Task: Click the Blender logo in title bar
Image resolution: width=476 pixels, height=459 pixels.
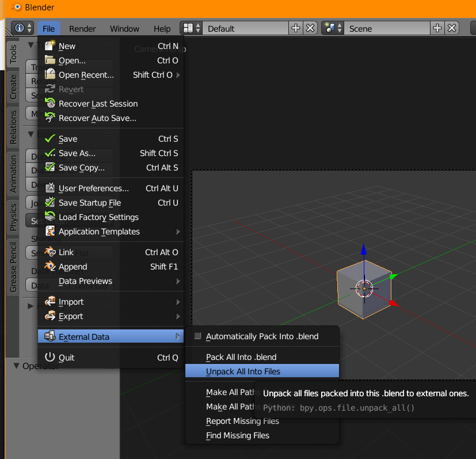Action: 17,7
